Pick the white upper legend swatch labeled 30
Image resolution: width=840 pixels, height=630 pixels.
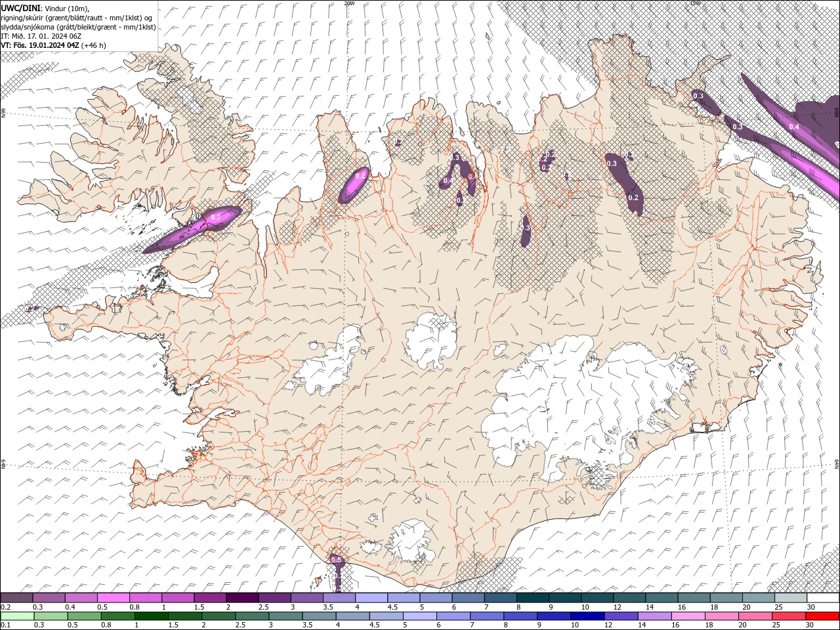[x=823, y=598]
